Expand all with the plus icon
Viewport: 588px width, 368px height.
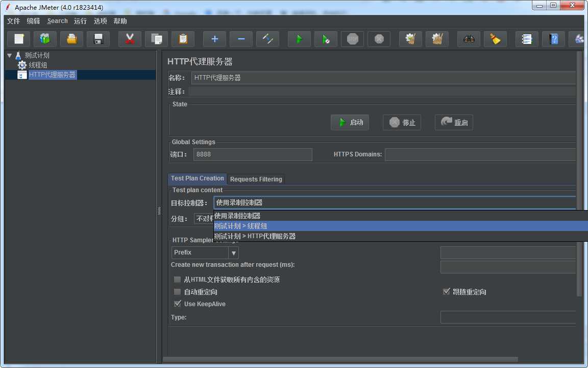(214, 39)
